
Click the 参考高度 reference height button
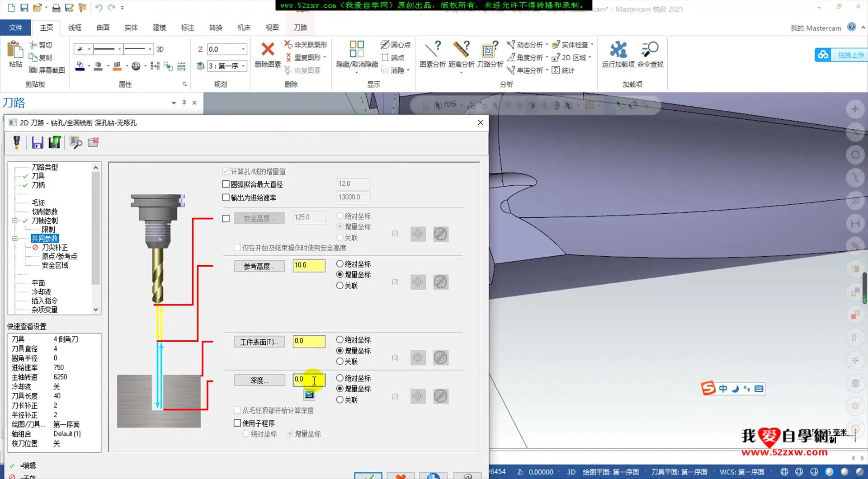(259, 266)
